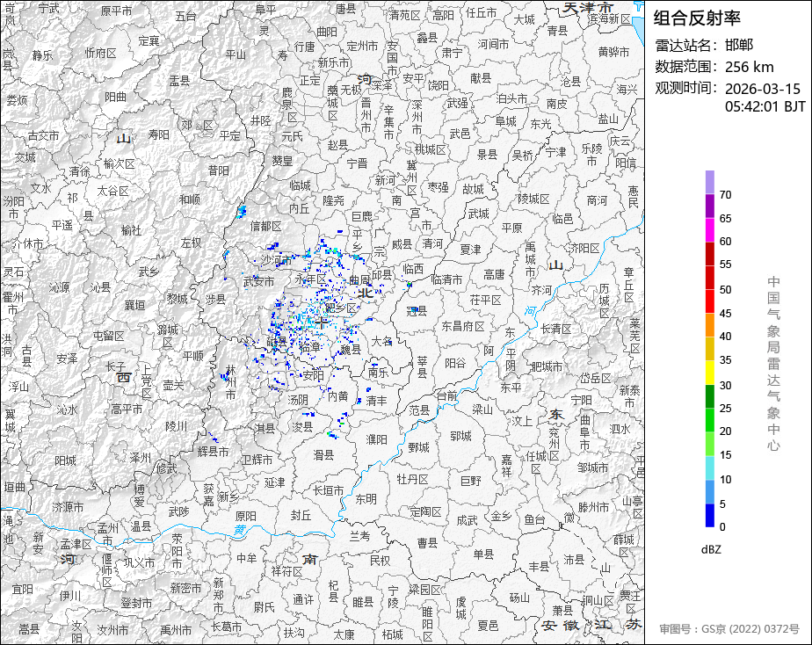This screenshot has height=645, width=812.
Task: Click the 256 km data range value
Action: [x=749, y=67]
